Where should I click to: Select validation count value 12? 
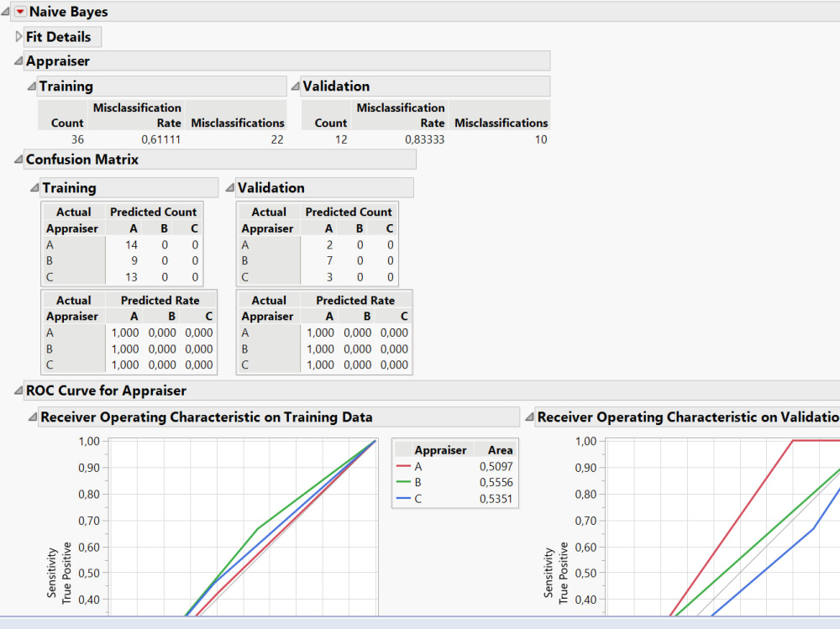pos(341,139)
